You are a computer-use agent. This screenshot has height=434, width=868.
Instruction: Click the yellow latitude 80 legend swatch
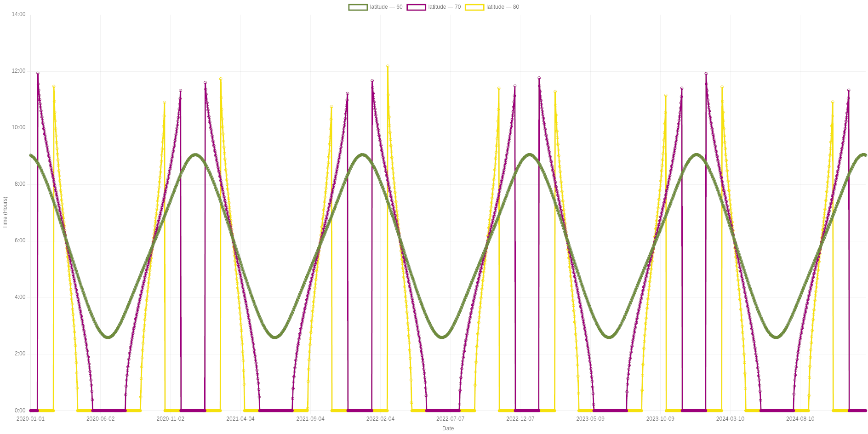click(474, 7)
